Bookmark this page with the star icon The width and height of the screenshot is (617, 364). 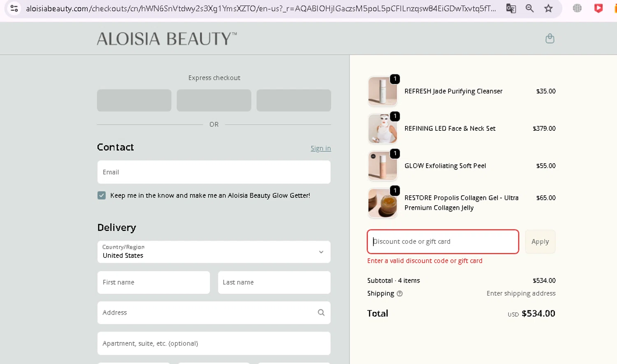point(548,8)
